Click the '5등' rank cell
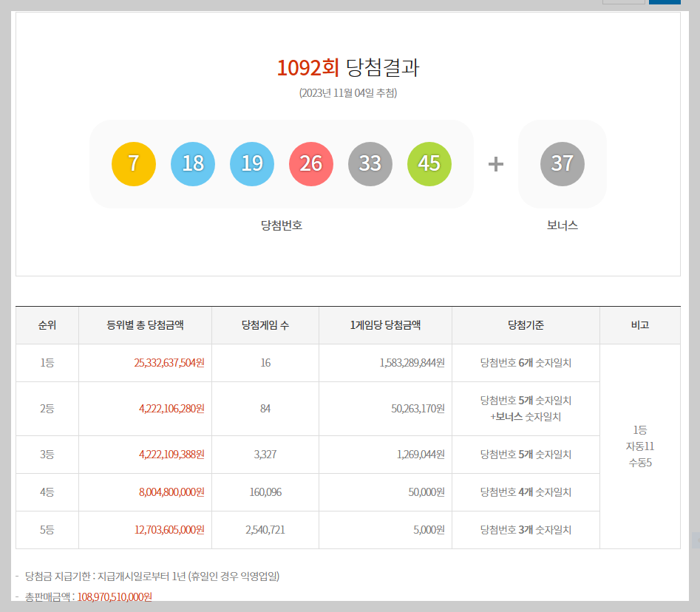Viewport: 700px width, 612px height. [47, 530]
